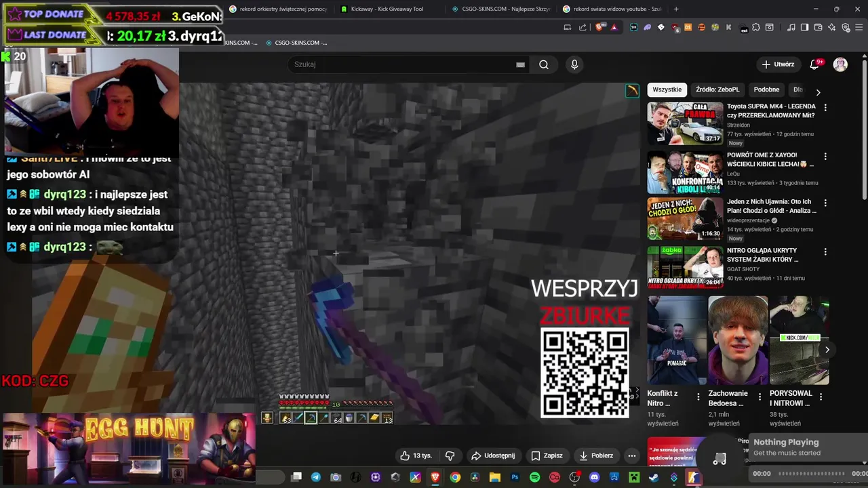Click the orange DS extension icon
This screenshot has width=868, height=488.
coord(688,27)
